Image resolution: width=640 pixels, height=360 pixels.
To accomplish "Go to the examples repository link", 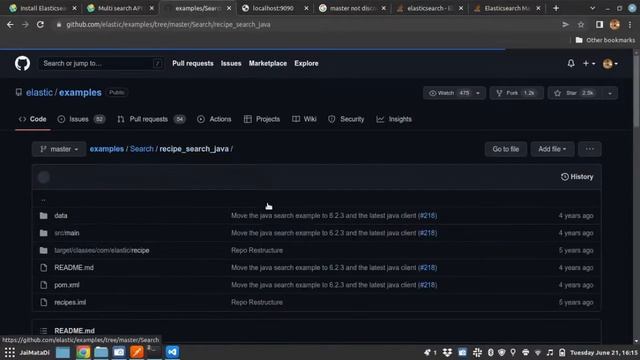I will coord(80,93).
